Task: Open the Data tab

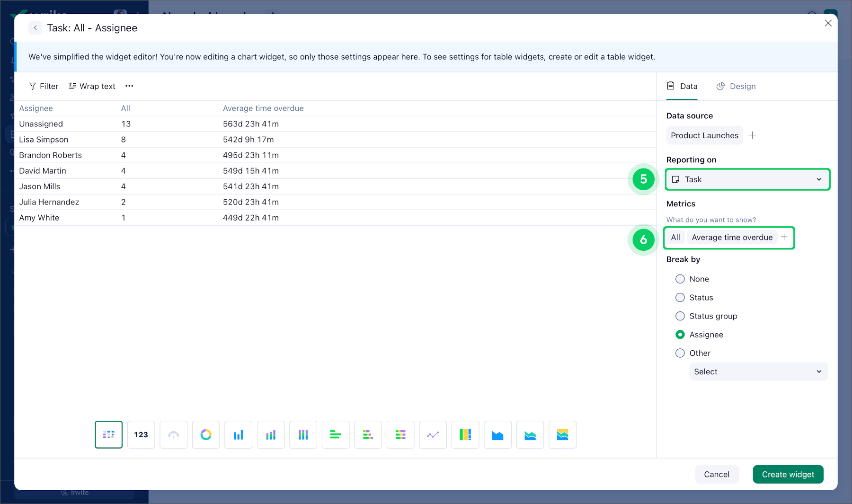Action: click(682, 86)
